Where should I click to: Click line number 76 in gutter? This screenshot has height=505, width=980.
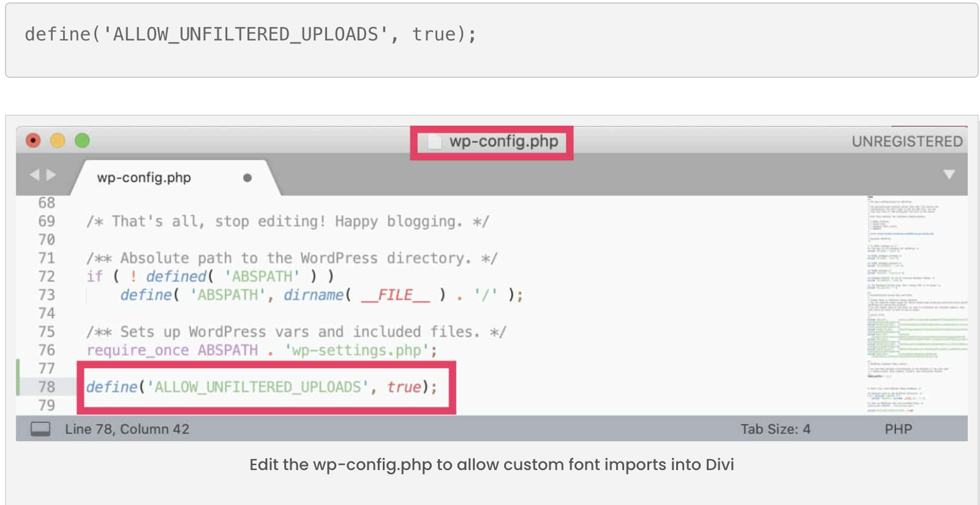tap(47, 350)
